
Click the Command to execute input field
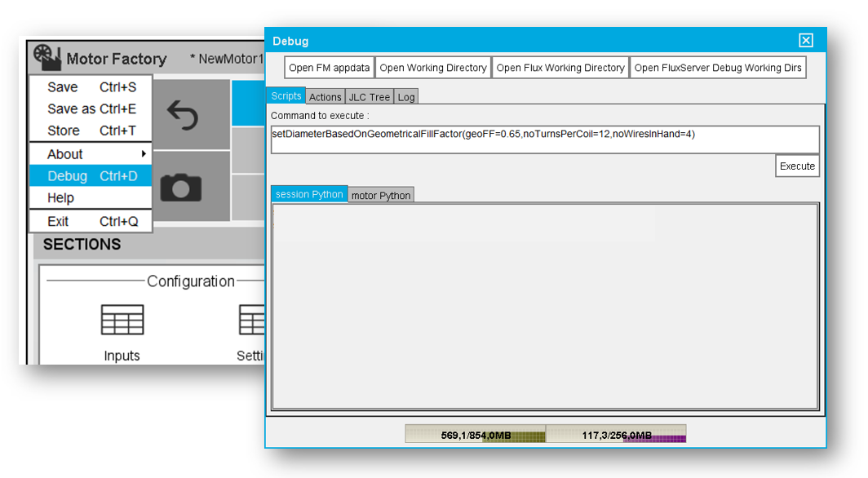coord(544,139)
